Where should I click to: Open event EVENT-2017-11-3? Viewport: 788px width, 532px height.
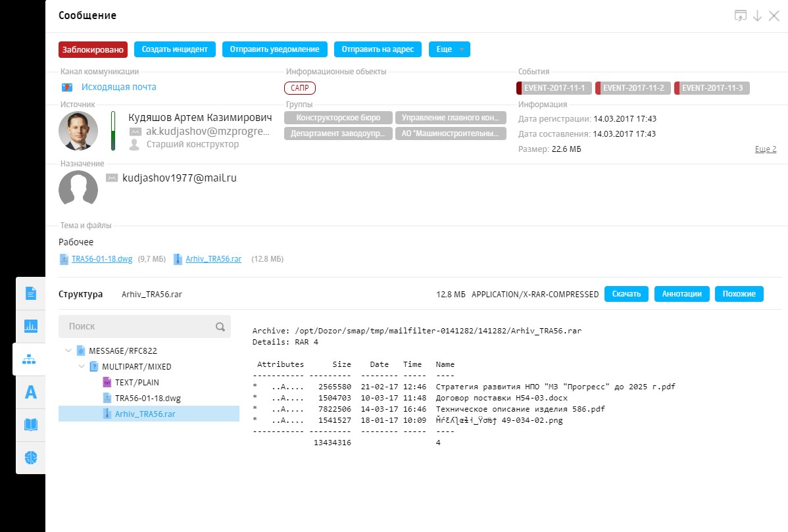click(x=712, y=88)
